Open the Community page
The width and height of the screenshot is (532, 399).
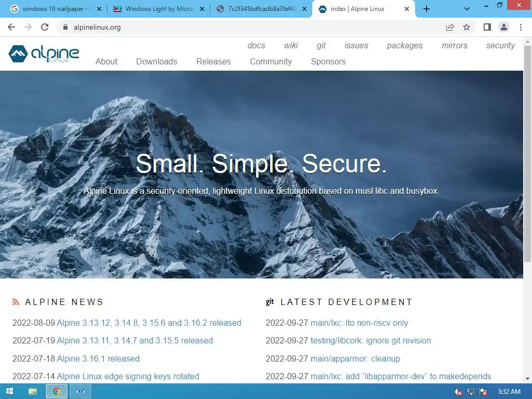[271, 61]
